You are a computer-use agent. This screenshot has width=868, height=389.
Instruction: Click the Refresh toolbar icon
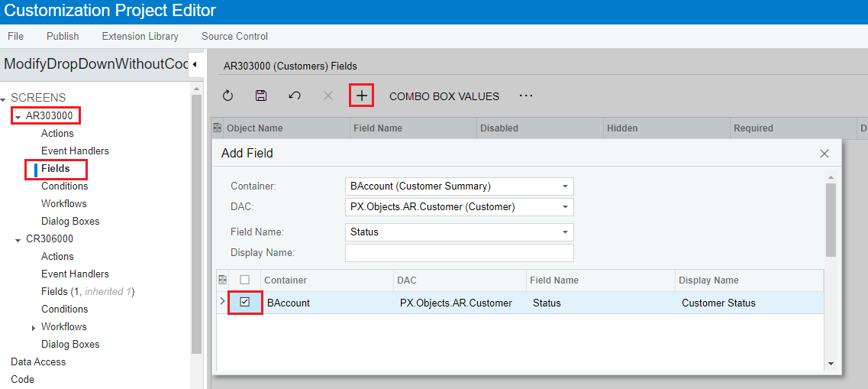[x=227, y=96]
